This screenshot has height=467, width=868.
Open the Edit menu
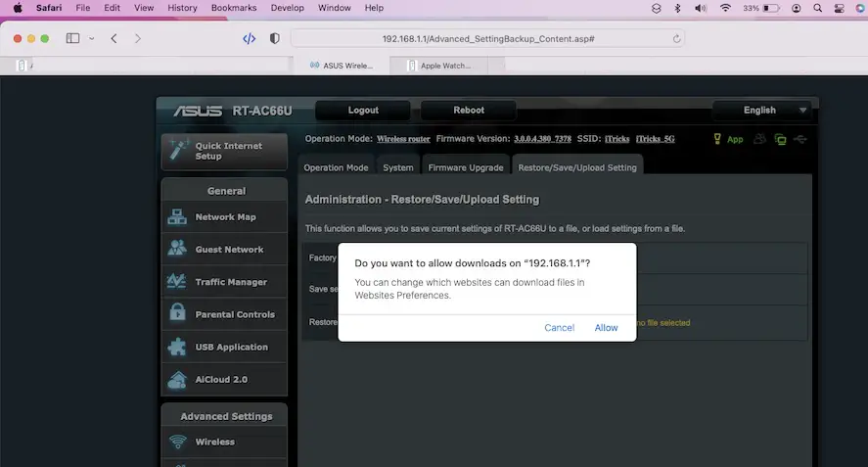(112, 8)
